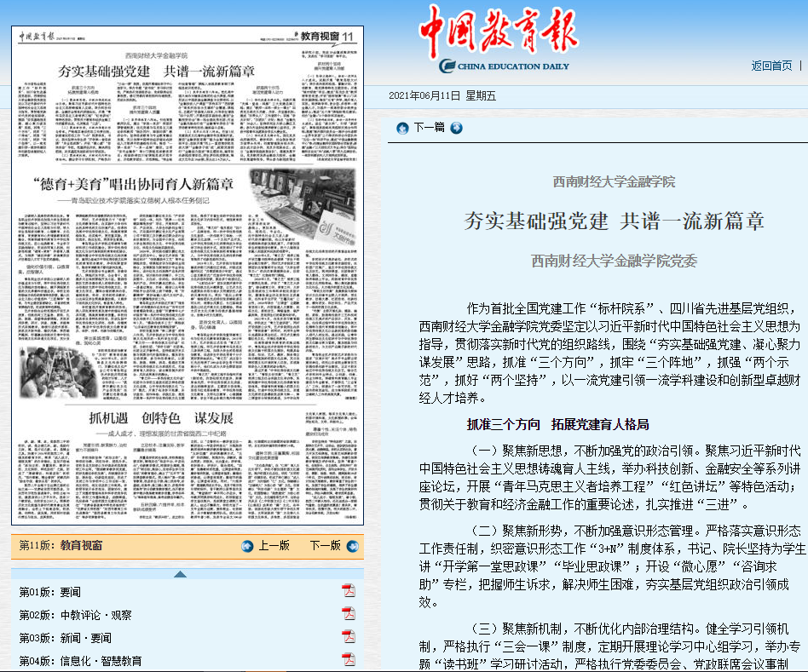The image size is (808, 672).
Task: Click PDF icon beside 第03版 新闻·要闻
Action: (349, 637)
